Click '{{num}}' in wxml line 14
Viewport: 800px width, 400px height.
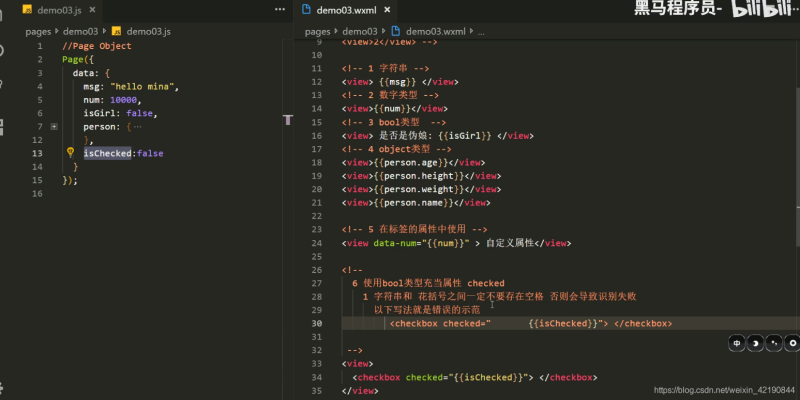click(x=390, y=109)
